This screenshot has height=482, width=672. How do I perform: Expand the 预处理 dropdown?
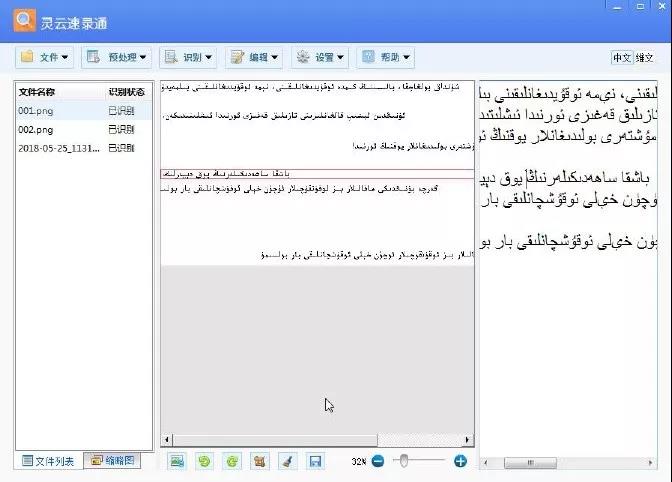116,57
